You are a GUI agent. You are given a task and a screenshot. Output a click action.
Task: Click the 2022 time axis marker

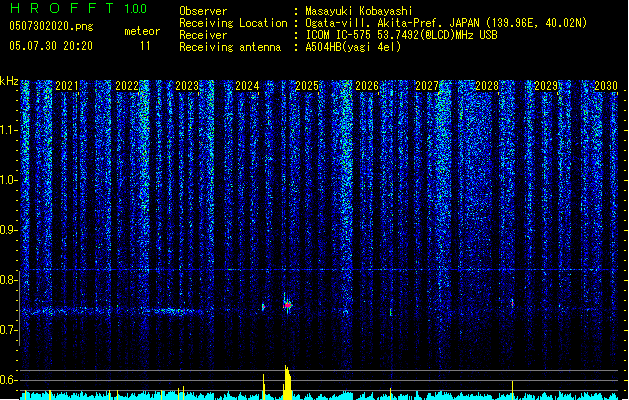pos(127,86)
